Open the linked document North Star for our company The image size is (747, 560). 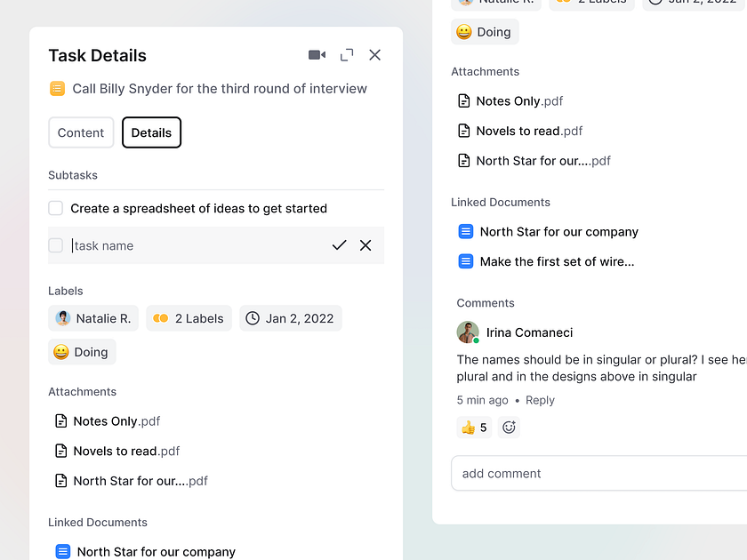pyautogui.click(x=156, y=551)
